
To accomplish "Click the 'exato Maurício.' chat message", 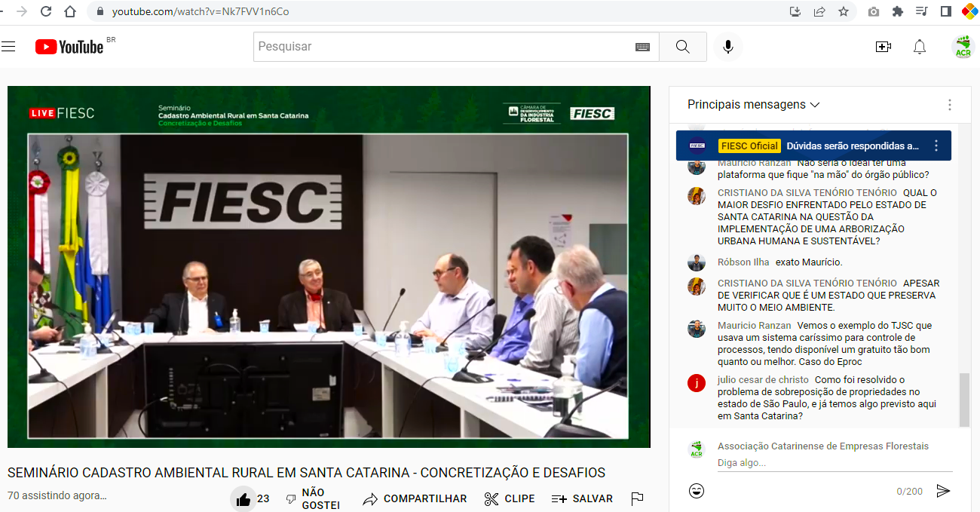I will coord(809,262).
